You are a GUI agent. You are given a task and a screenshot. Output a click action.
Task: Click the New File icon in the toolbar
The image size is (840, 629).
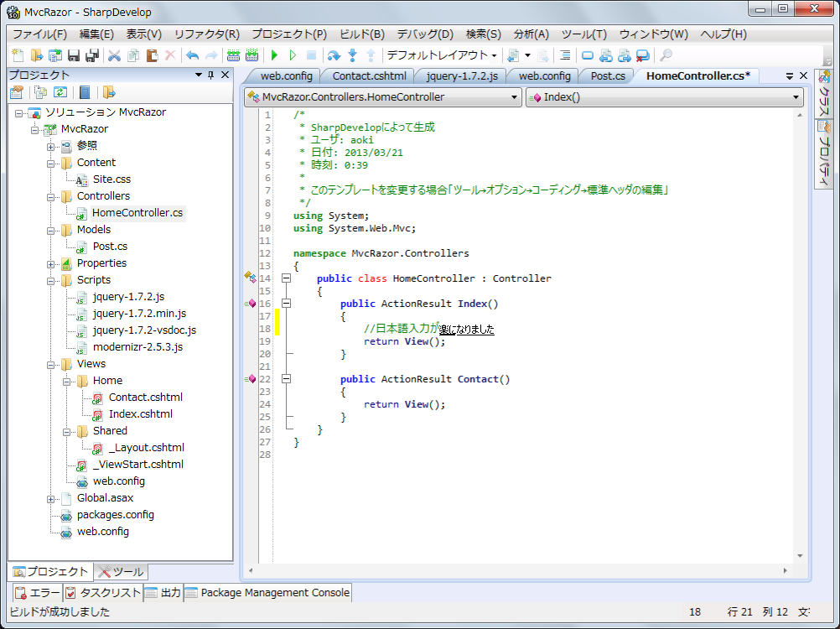coord(17,55)
